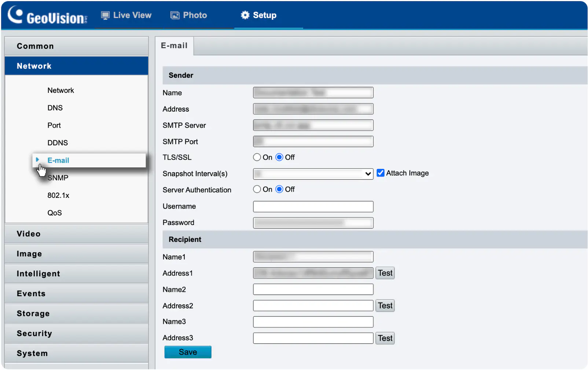Click the recipient Name1 field
The image size is (588, 370).
313,257
